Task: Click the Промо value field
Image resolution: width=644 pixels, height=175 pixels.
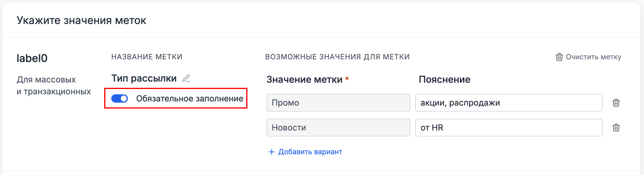Action: pos(338,103)
